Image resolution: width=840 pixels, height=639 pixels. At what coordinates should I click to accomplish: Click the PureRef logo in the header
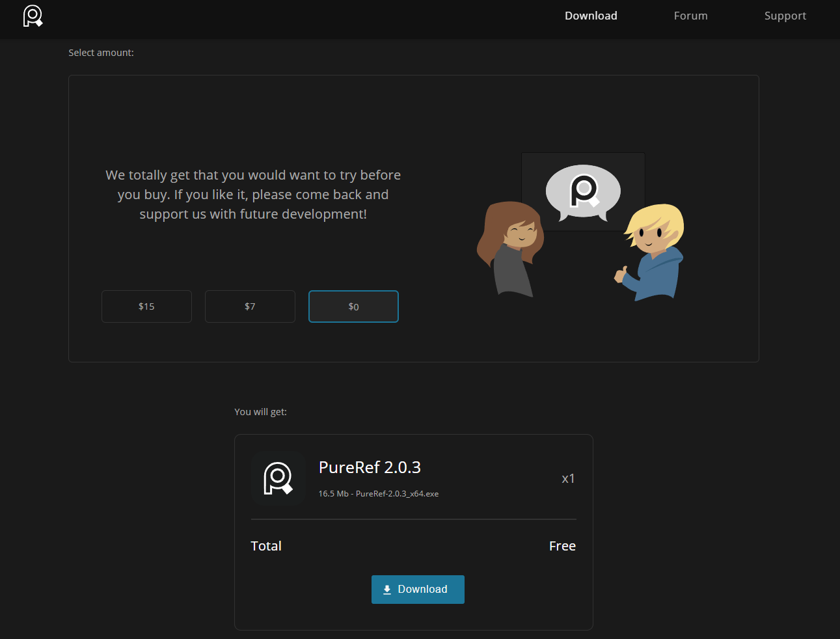[x=33, y=16]
